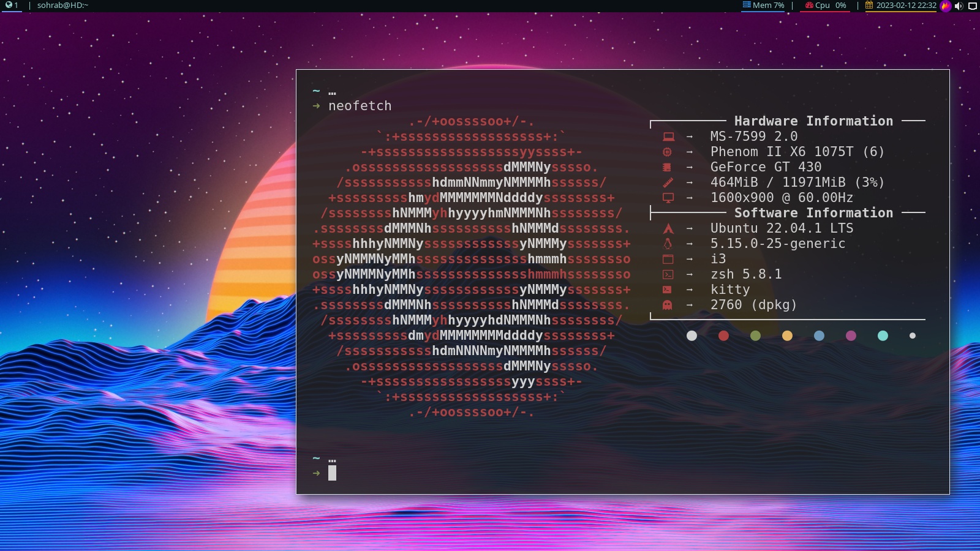This screenshot has height=551, width=980.
Task: Click the memory stick icon beside 464MiB
Action: point(668,182)
